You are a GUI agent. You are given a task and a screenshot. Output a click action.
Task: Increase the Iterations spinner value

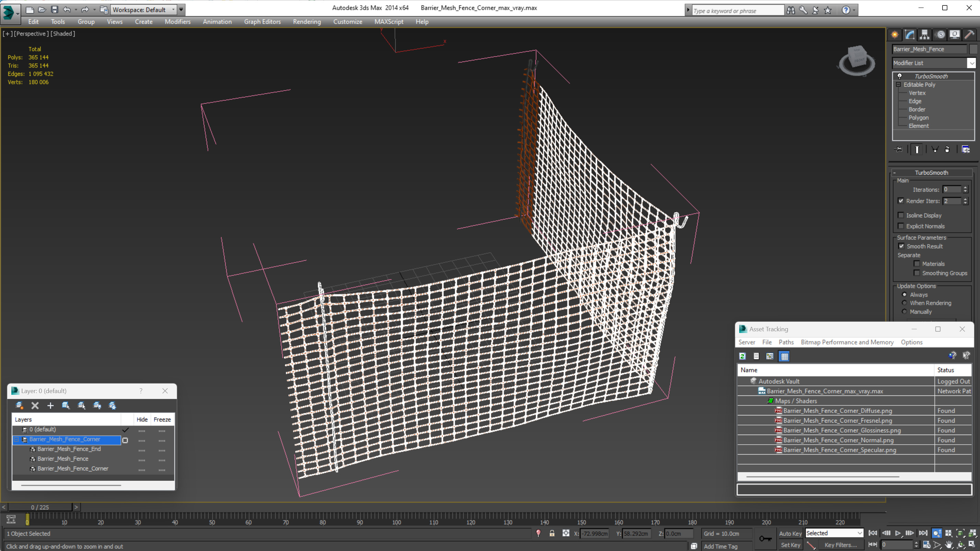point(965,187)
